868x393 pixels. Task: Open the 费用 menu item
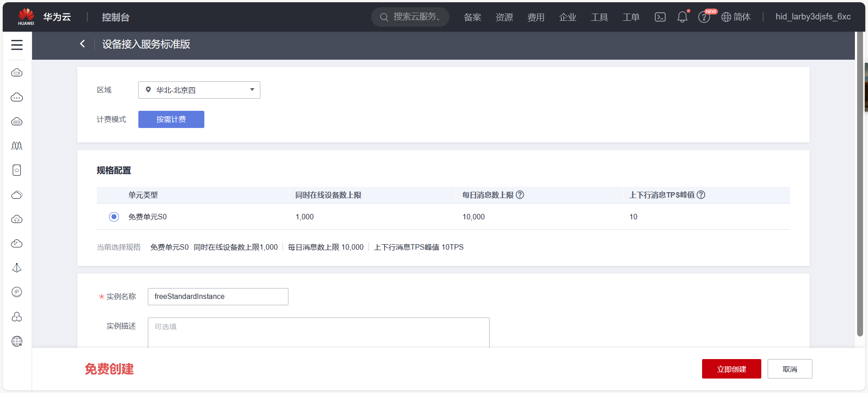pos(536,17)
